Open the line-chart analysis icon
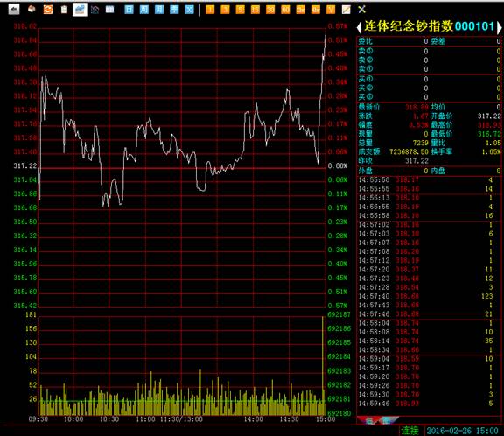 (94, 10)
